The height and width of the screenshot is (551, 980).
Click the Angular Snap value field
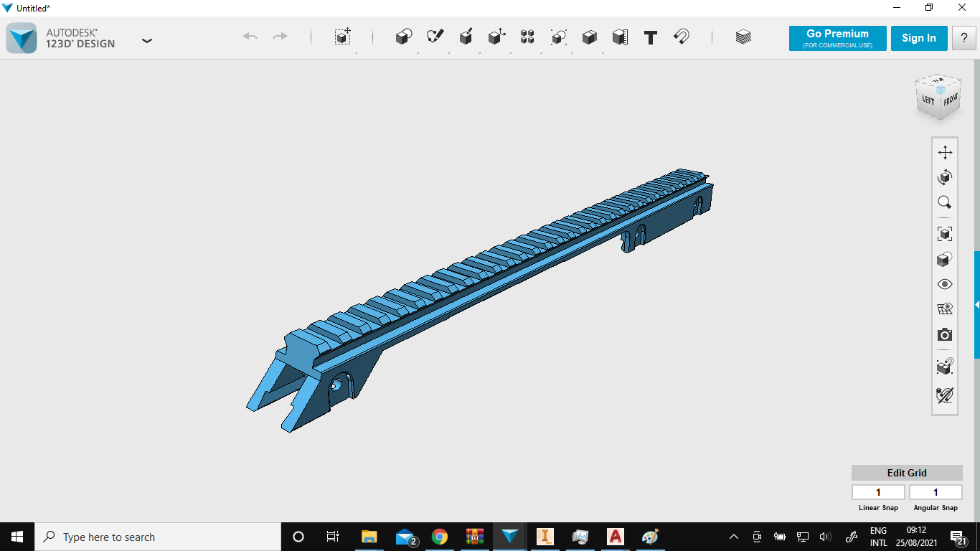click(x=936, y=492)
